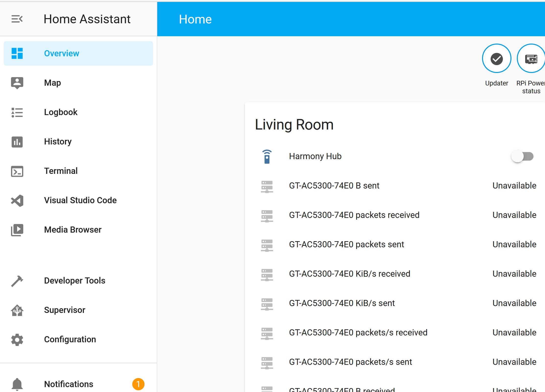Open GT-AC5300-74E0 B sent entity details
The height and width of the screenshot is (392, 545).
pos(334,186)
